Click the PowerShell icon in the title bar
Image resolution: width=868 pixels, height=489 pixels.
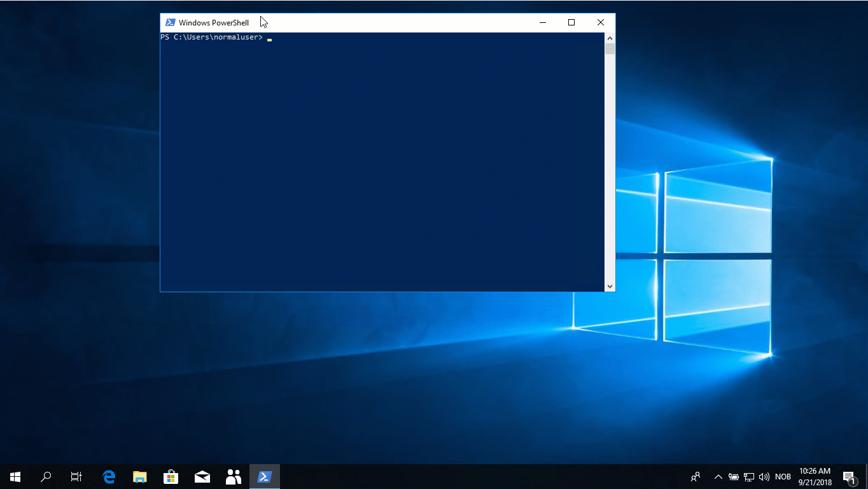pos(170,22)
